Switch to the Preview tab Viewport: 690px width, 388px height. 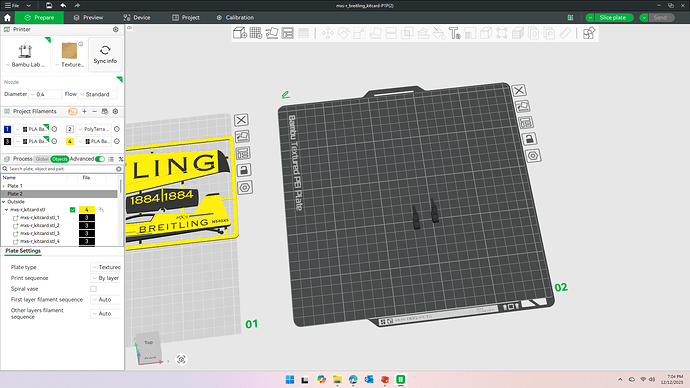click(88, 18)
